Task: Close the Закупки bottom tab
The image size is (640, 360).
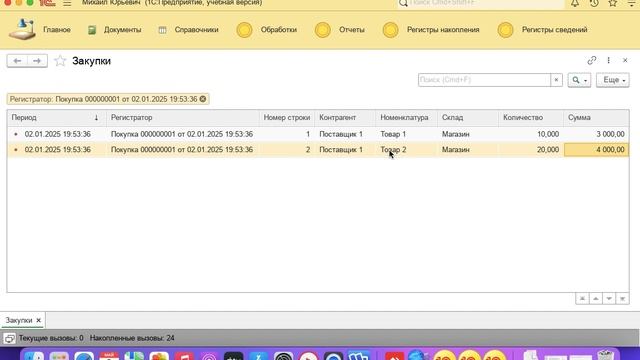Action: (38, 320)
